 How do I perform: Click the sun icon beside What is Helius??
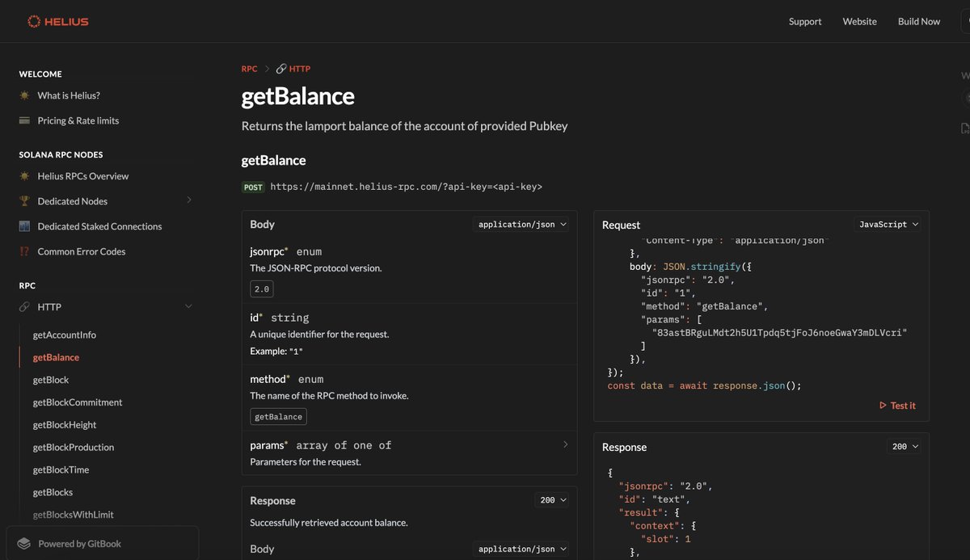tap(24, 95)
